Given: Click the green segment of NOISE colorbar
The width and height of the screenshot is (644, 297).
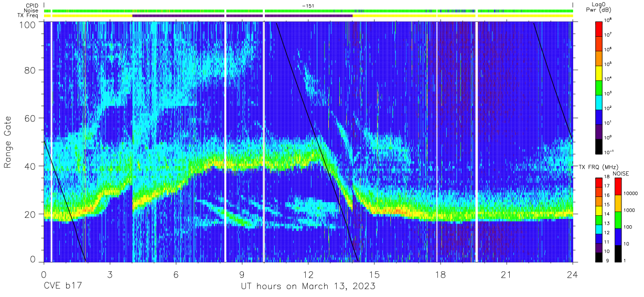Looking at the screenshot, I should (x=617, y=219).
